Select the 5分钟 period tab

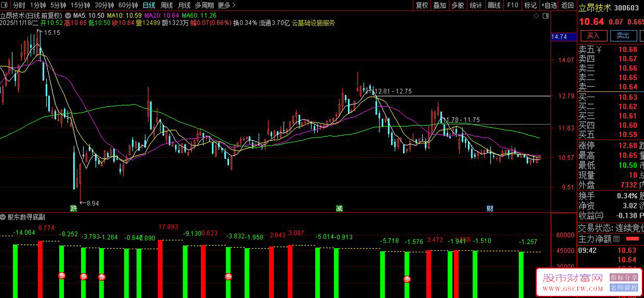tap(58, 5)
